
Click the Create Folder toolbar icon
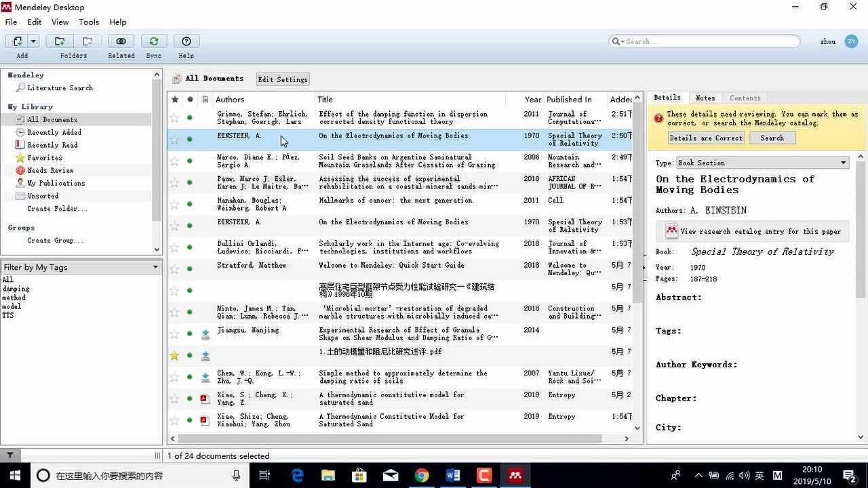60,41
